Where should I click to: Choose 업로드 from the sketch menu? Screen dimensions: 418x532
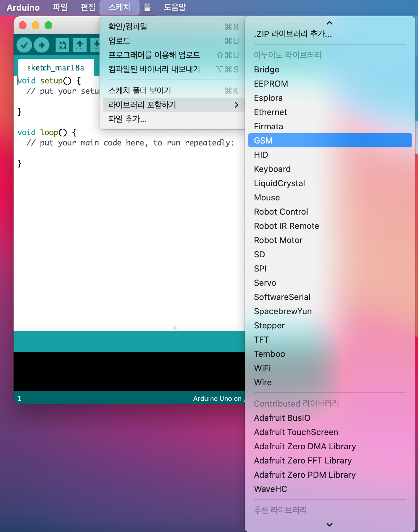point(173,41)
